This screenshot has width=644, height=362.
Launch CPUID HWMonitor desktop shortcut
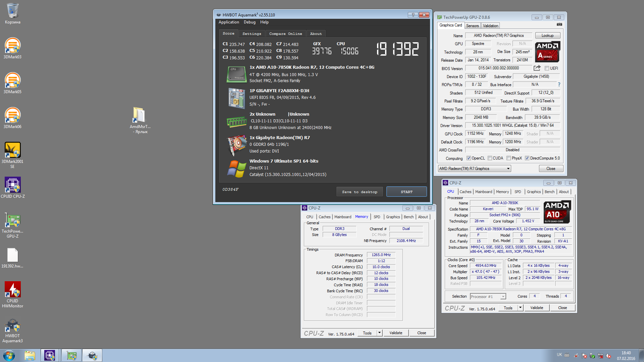click(12, 294)
